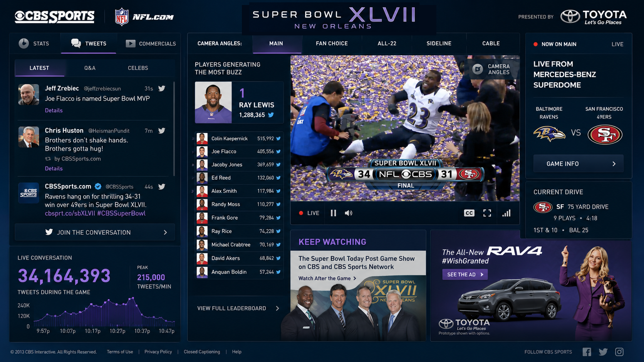This screenshot has width=644, height=362.
Task: Open Camera Angles overlay on video
Action: tap(491, 69)
